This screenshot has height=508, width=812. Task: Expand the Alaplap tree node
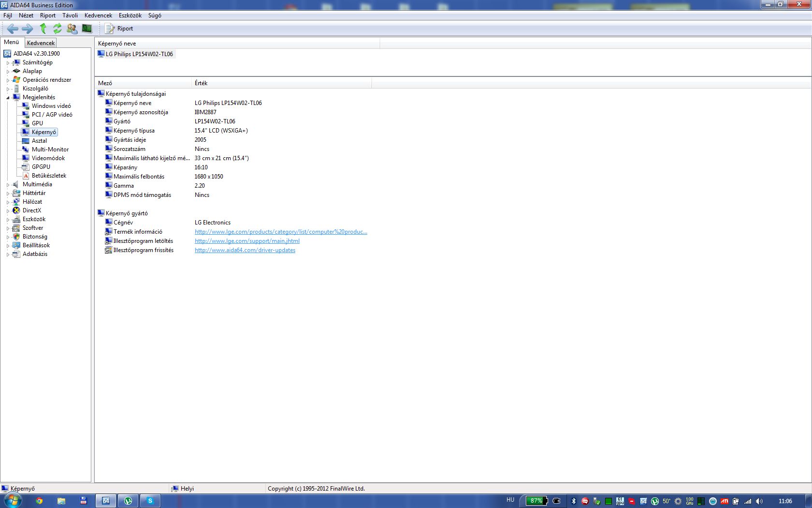(x=8, y=72)
